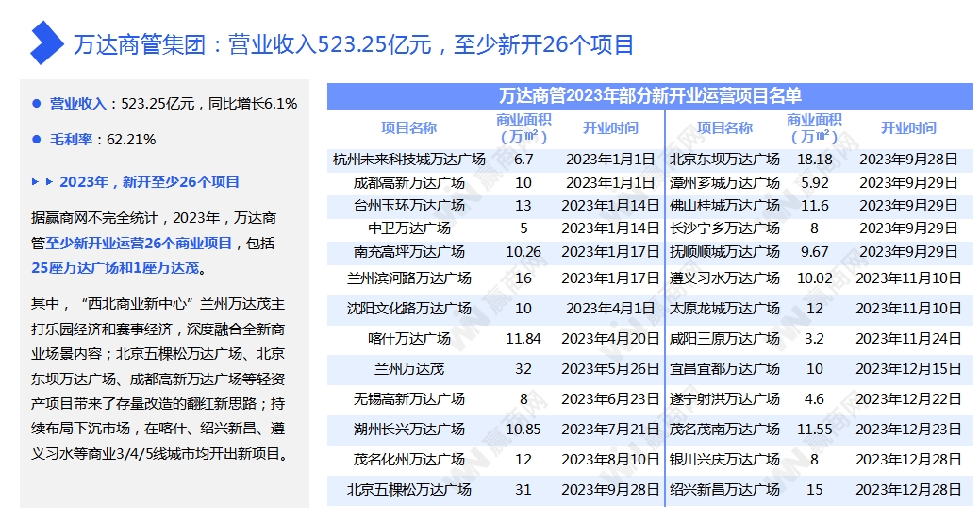Click 茂名茂南万达广场 project name
Image resolution: width=980 pixels, height=523 pixels.
point(725,430)
